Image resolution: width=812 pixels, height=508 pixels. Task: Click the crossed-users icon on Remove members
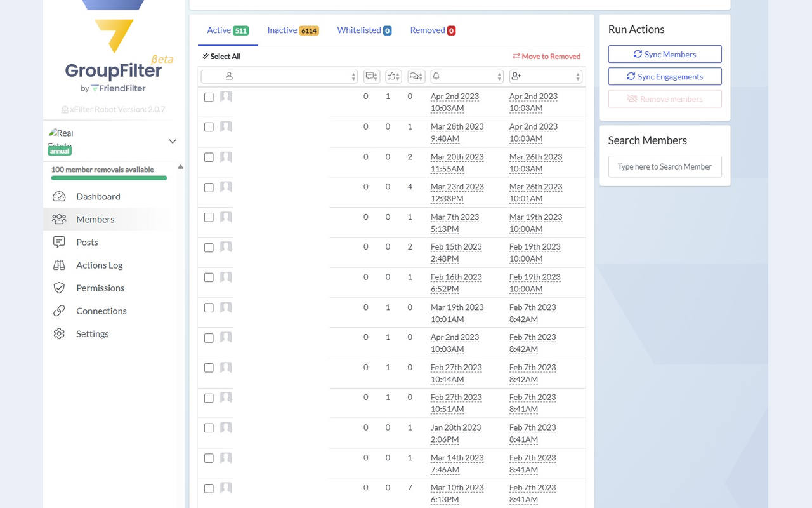tap(632, 99)
